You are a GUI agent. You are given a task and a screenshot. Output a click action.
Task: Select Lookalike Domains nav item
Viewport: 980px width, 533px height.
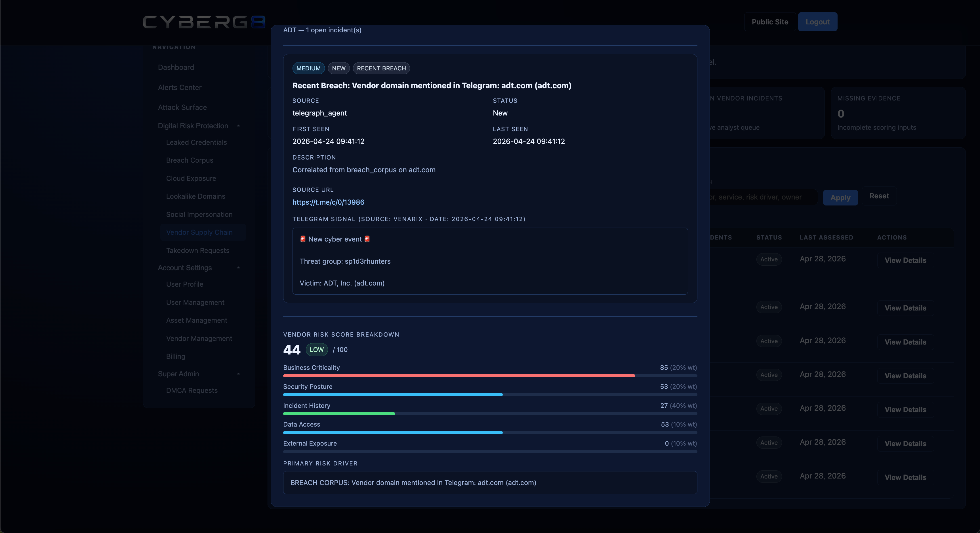195,196
